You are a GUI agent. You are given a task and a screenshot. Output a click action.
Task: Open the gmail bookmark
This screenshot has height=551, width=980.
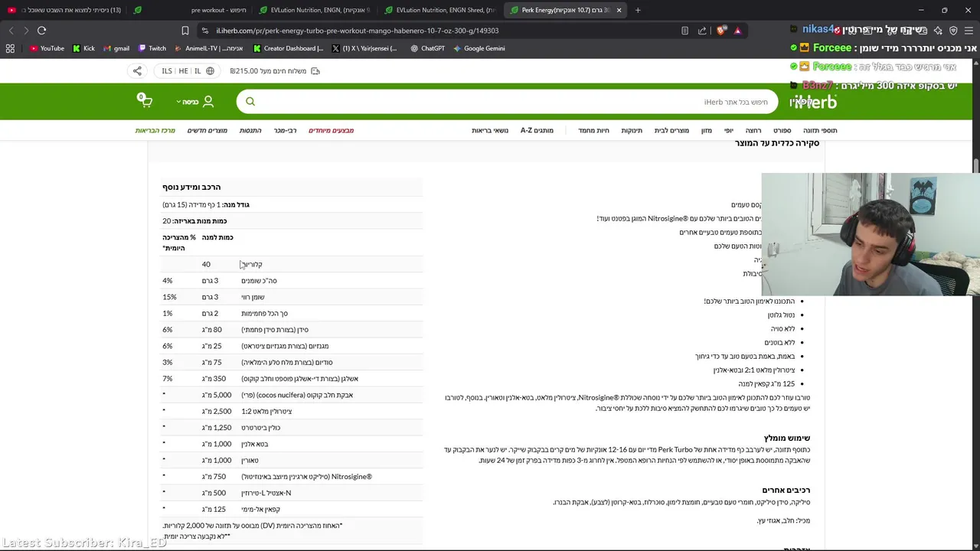tap(116, 48)
